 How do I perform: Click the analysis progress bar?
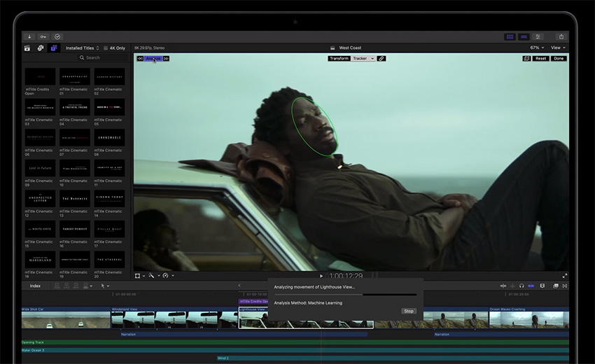click(345, 295)
